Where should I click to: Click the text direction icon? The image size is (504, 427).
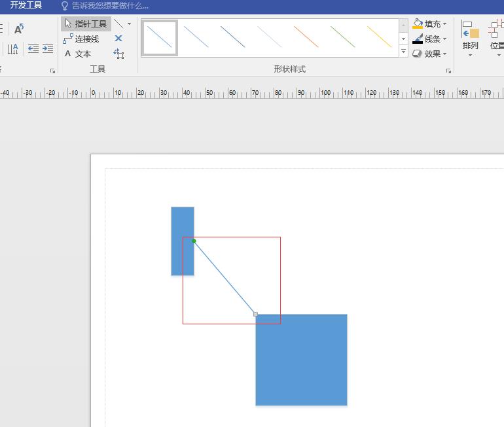[x=12, y=48]
